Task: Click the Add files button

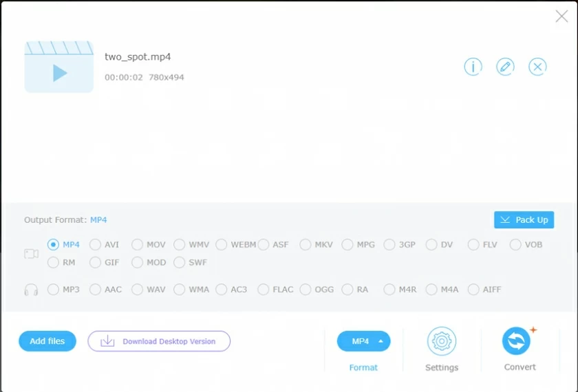Action: tap(47, 341)
